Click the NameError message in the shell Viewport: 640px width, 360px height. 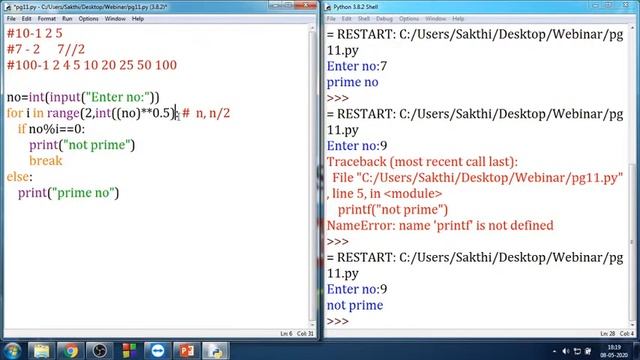click(x=440, y=225)
